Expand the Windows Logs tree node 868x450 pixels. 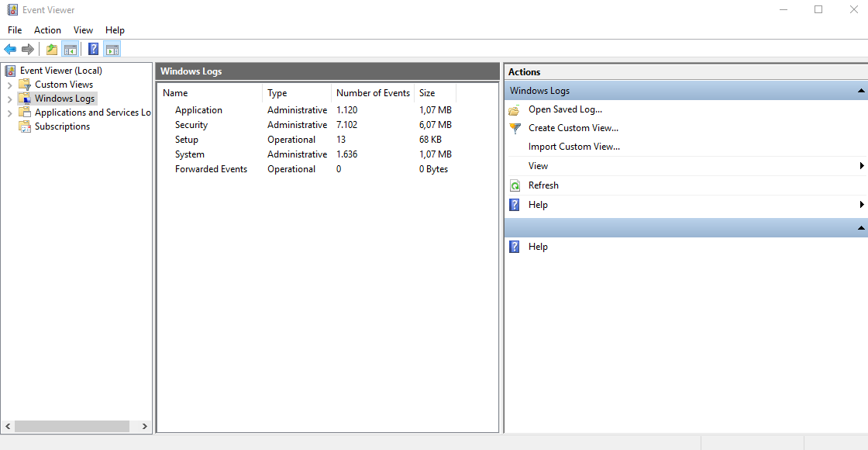(9, 99)
